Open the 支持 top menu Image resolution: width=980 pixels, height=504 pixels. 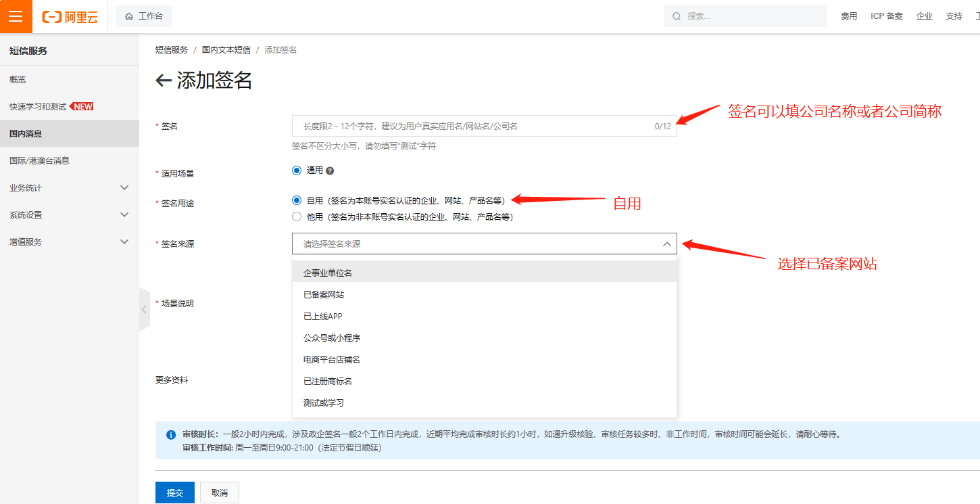click(954, 16)
